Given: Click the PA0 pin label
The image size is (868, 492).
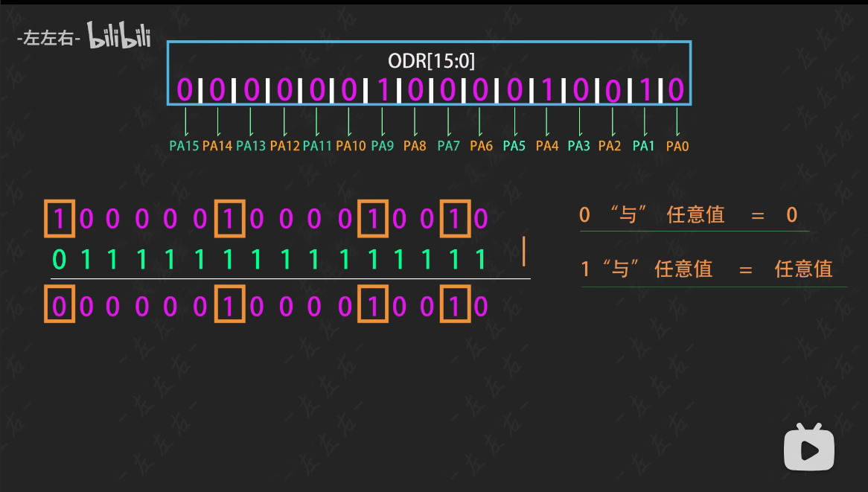Looking at the screenshot, I should pyautogui.click(x=677, y=147).
